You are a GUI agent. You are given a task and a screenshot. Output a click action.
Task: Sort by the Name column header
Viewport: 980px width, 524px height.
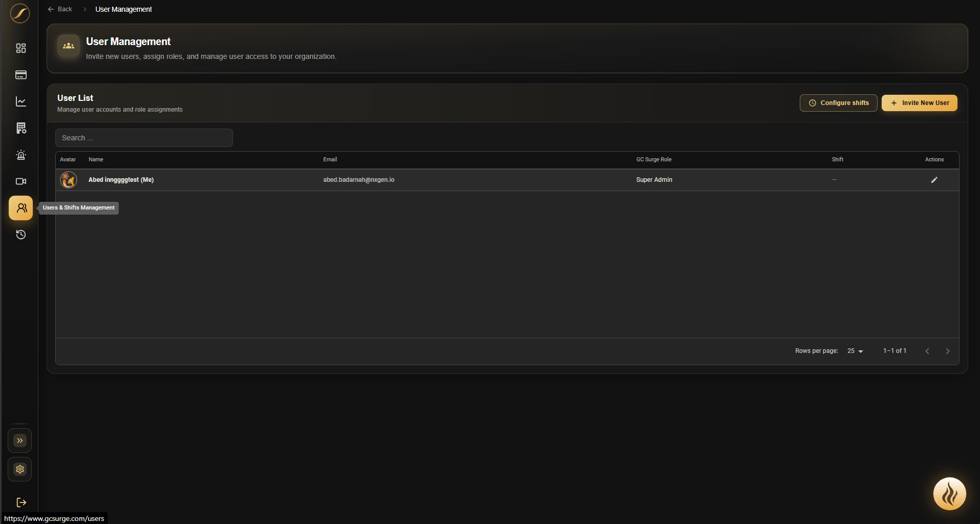[96, 159]
